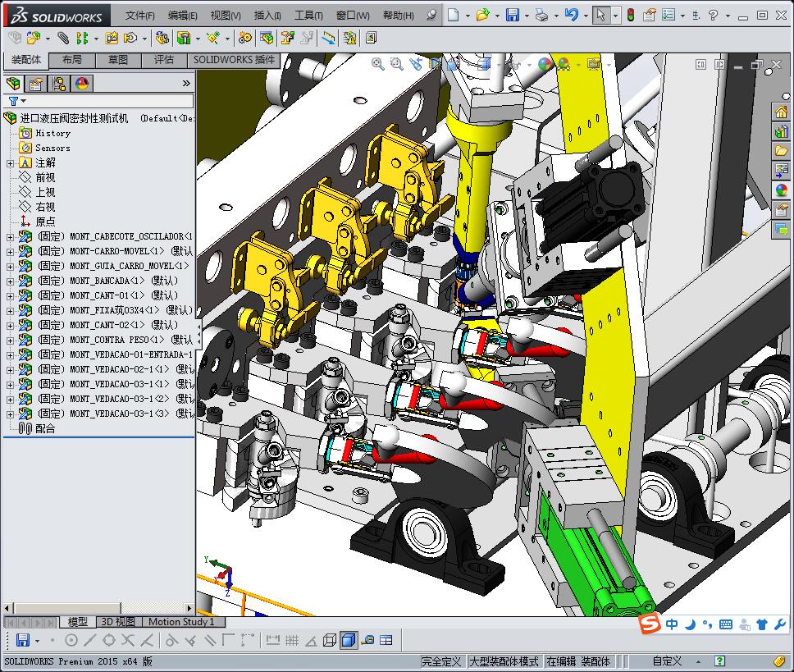Open the Motion Study 1 bottom tab

point(181,621)
